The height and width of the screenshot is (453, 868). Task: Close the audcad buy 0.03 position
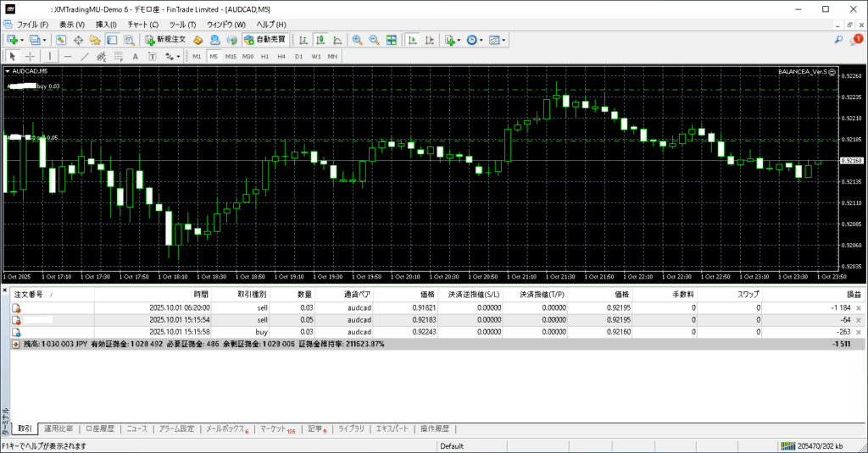(859, 333)
